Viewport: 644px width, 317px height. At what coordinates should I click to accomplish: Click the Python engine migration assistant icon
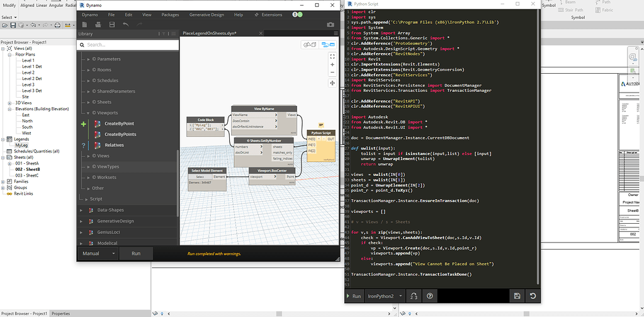[x=414, y=296]
